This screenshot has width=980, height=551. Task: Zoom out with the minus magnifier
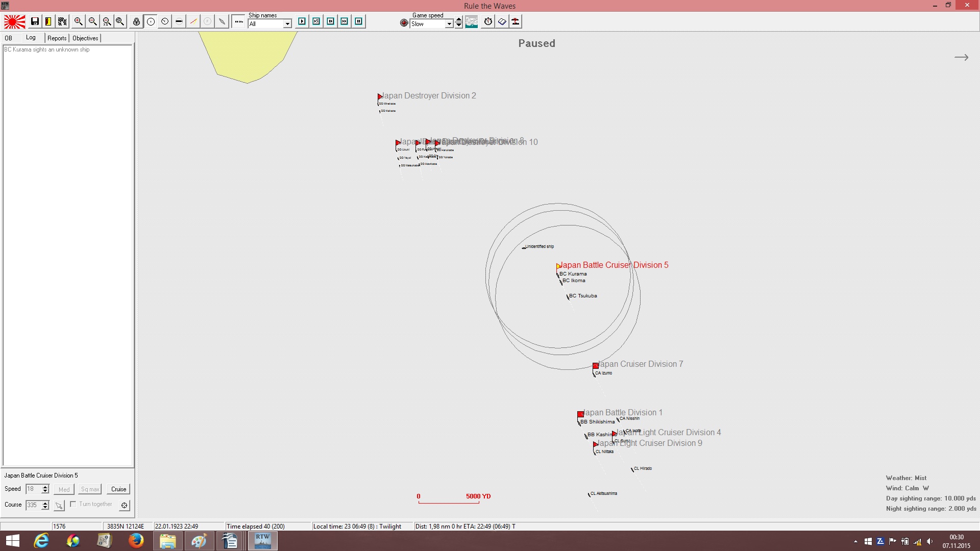(x=92, y=21)
